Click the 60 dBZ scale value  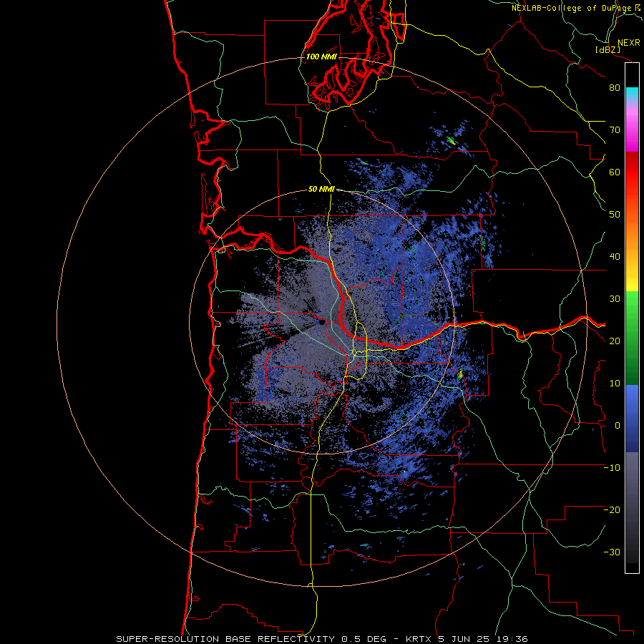(x=615, y=172)
